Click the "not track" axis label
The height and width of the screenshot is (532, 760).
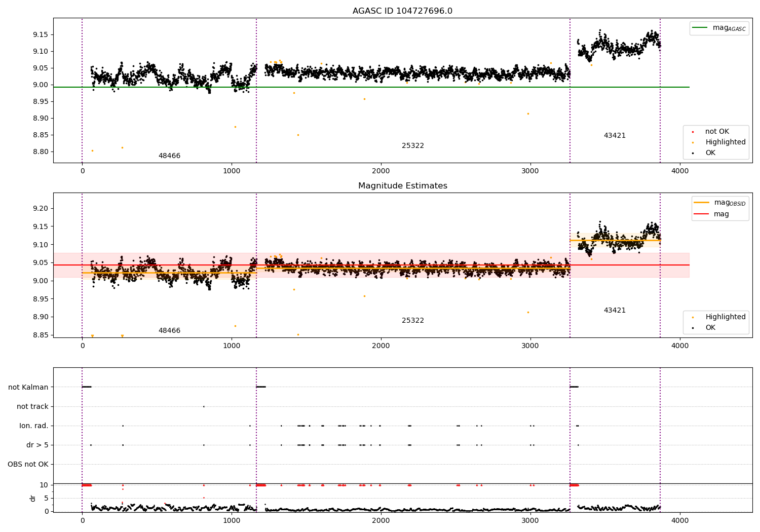(32, 407)
